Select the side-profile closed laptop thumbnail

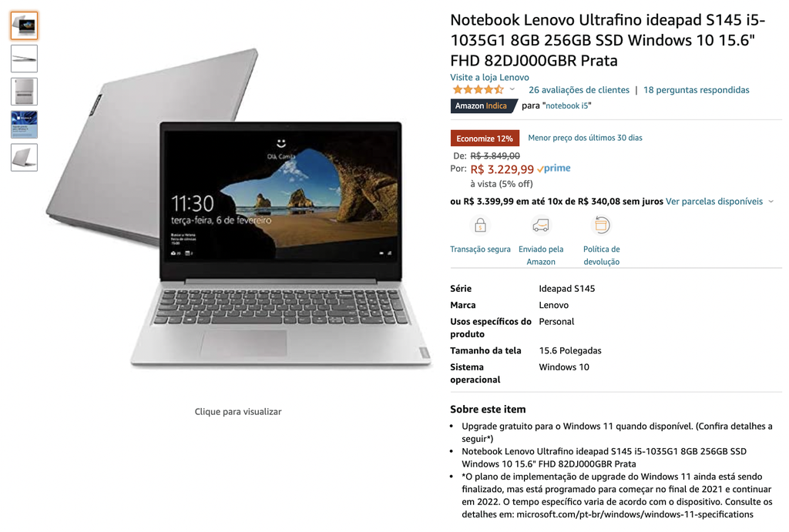click(24, 59)
